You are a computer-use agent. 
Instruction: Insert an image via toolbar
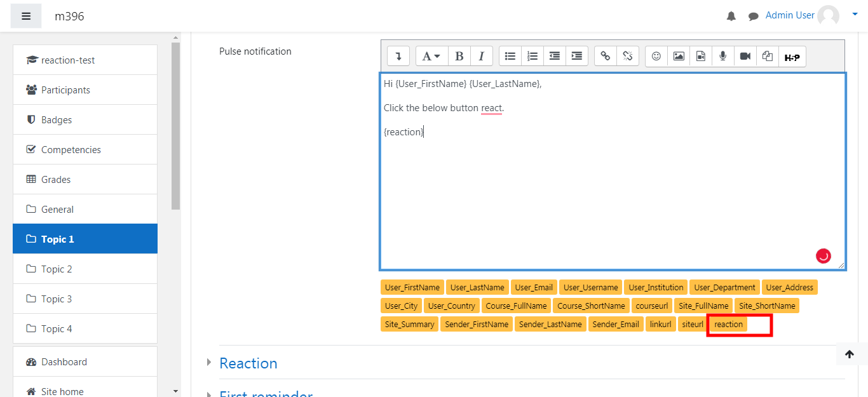point(679,57)
